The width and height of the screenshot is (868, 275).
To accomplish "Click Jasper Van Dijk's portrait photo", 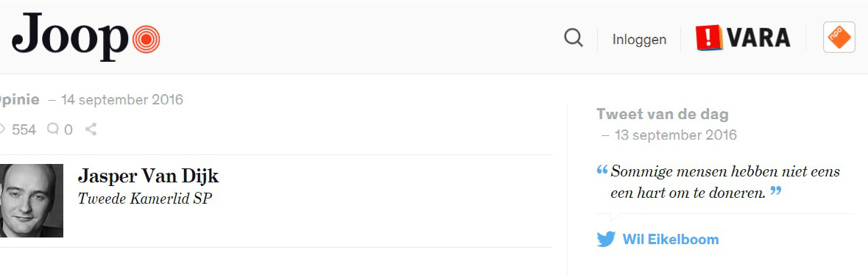I will click(x=31, y=200).
